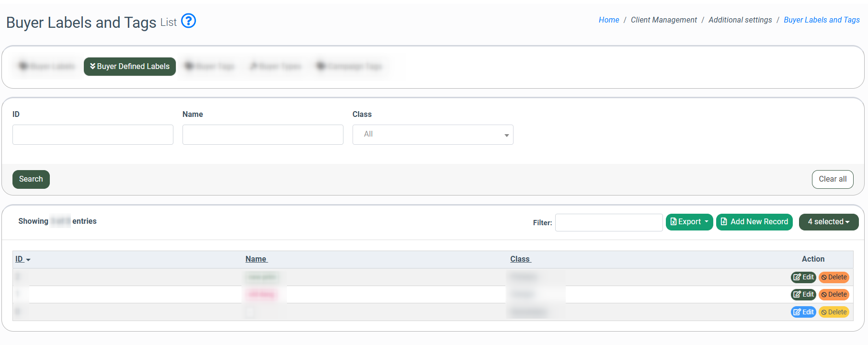Open the Class dropdown showing All
The image size is (868, 345).
click(433, 135)
